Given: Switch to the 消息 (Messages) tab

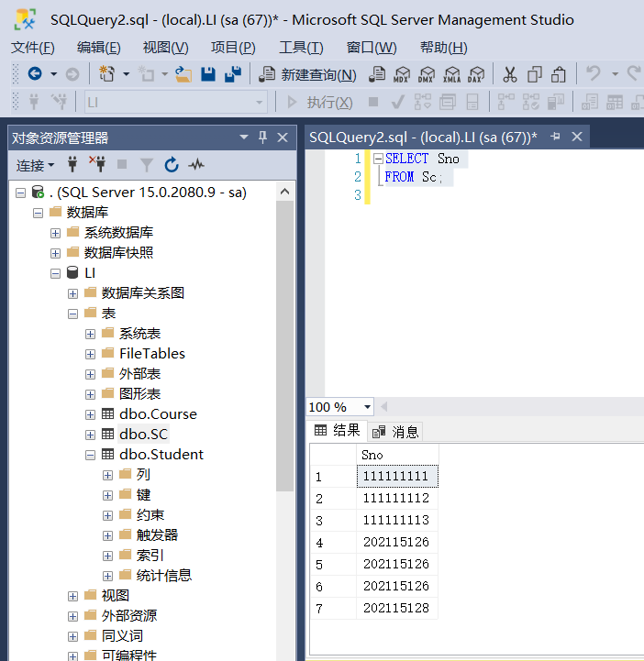Looking at the screenshot, I should 395,432.
